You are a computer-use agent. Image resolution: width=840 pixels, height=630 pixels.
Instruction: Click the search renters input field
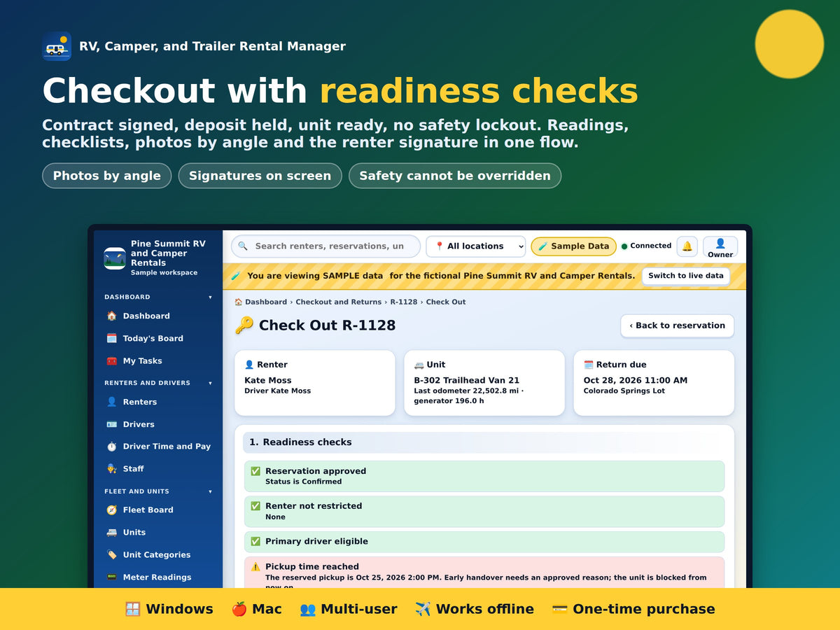coord(326,246)
